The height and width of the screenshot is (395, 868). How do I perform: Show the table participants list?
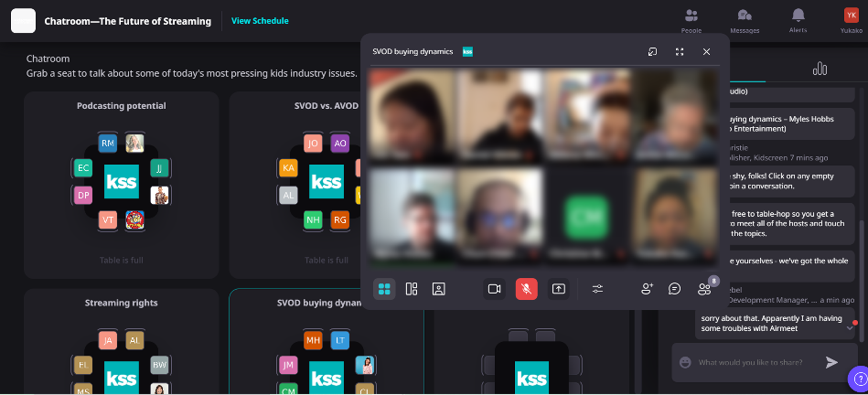704,289
